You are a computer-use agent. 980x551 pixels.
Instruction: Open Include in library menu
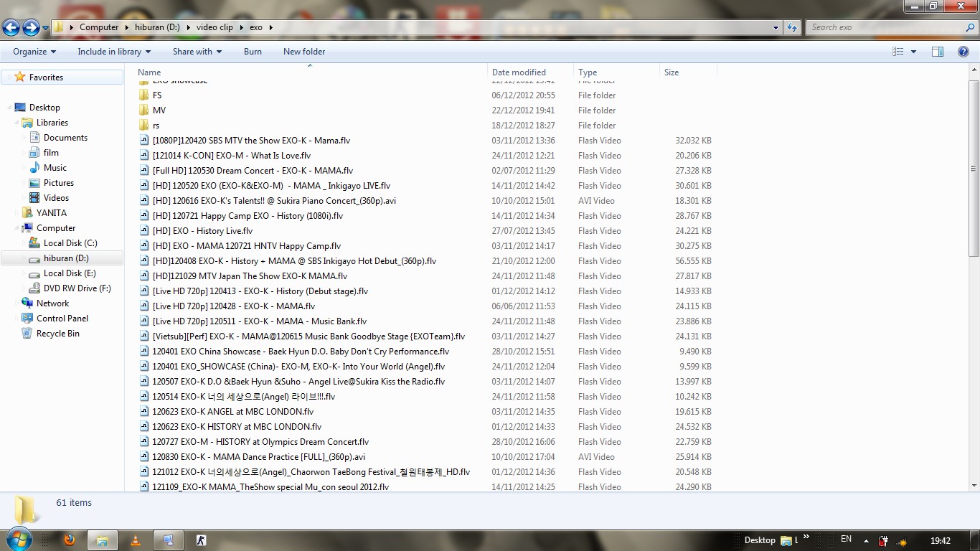(114, 52)
